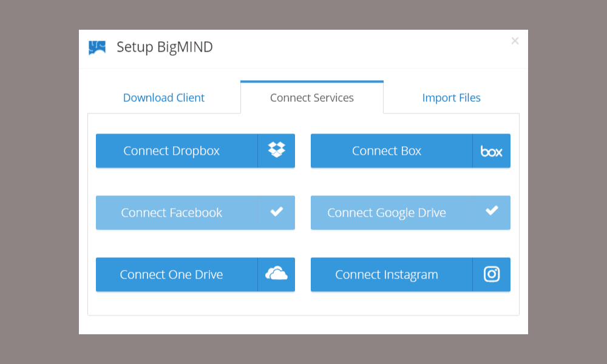Click the Connect Instagram button label
Viewport: 607px width, 364px height.
(x=386, y=275)
